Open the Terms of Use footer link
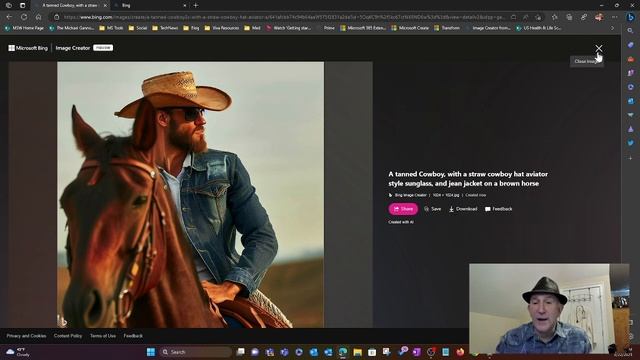This screenshot has width=640, height=360. pyautogui.click(x=103, y=336)
